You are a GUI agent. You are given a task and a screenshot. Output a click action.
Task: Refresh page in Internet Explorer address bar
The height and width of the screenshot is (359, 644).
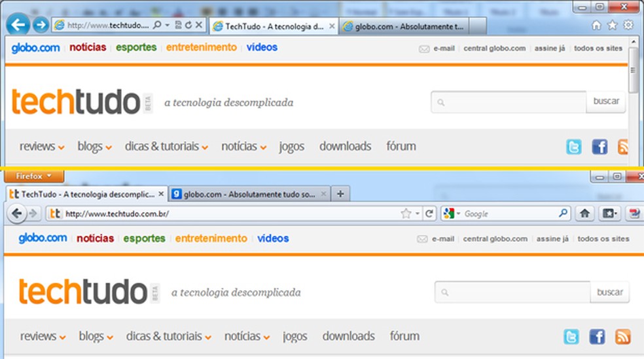(x=188, y=25)
